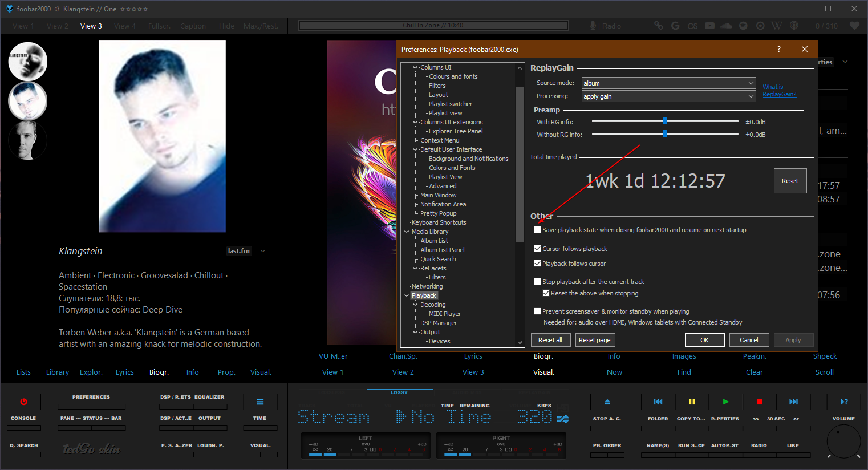Uncheck Cursor follows playback

537,249
